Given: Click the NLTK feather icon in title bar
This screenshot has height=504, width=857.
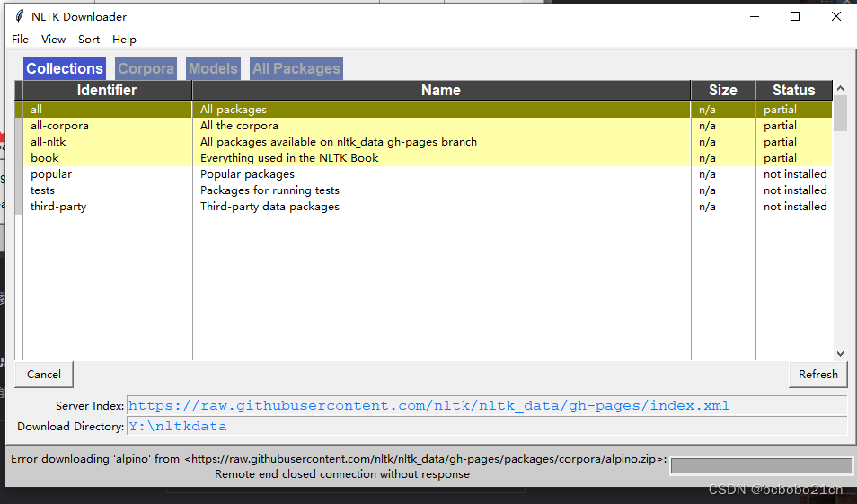Looking at the screenshot, I should coord(20,16).
